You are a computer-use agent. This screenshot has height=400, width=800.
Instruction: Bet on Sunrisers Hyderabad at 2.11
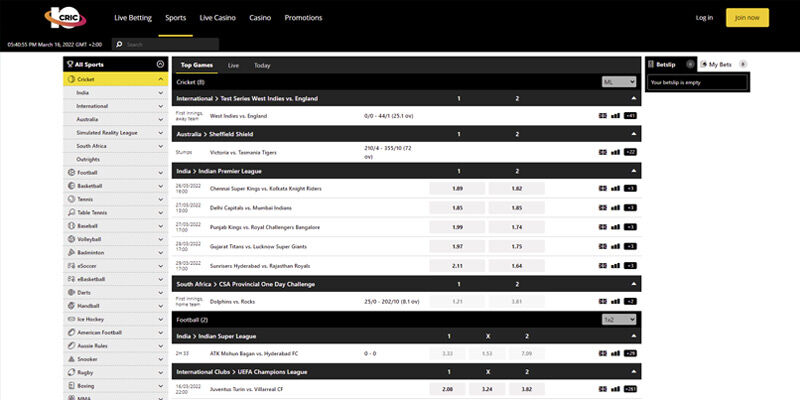point(457,266)
